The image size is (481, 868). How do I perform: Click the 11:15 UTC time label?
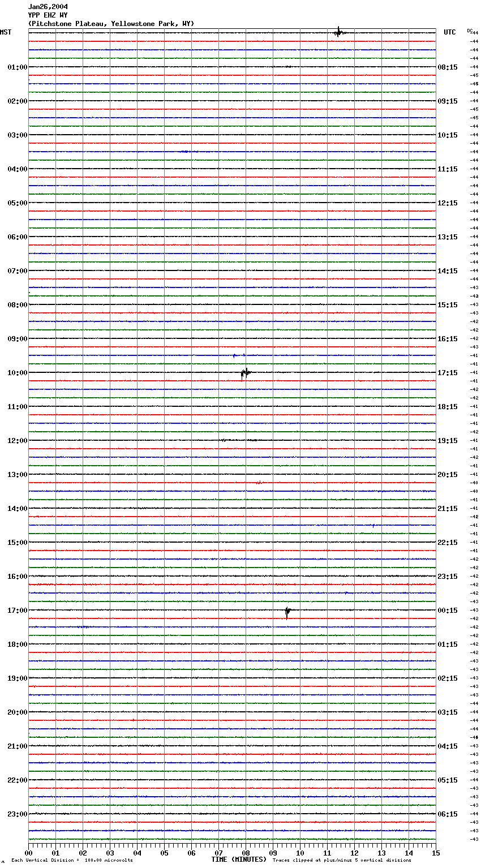pyautogui.click(x=448, y=169)
